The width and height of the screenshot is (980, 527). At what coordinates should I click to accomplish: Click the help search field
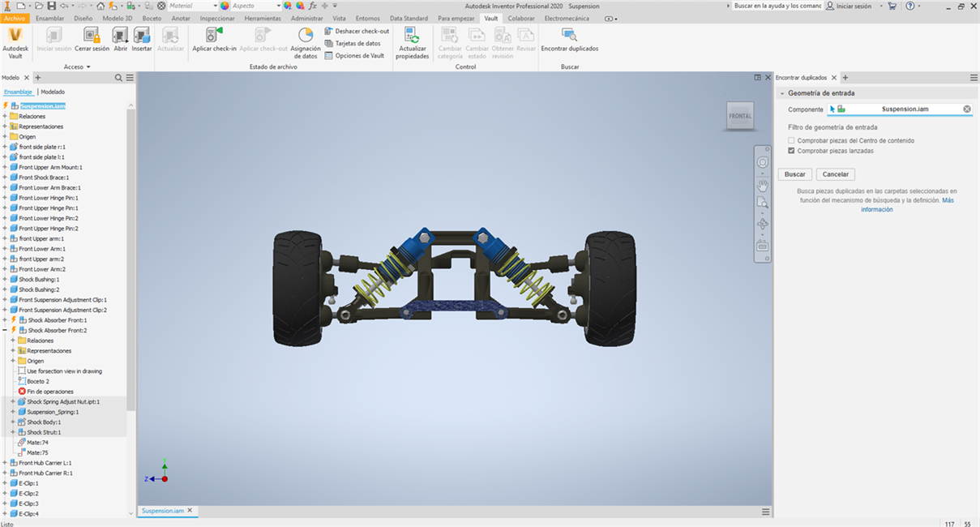pyautogui.click(x=776, y=6)
